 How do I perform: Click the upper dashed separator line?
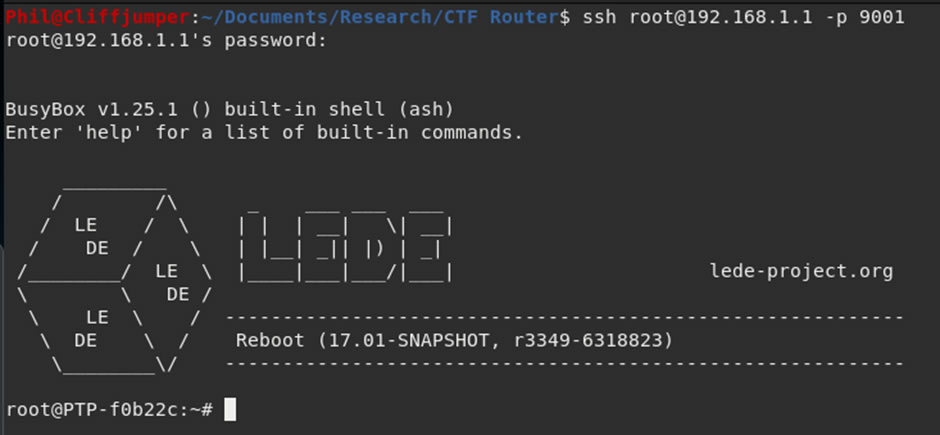[565, 317]
